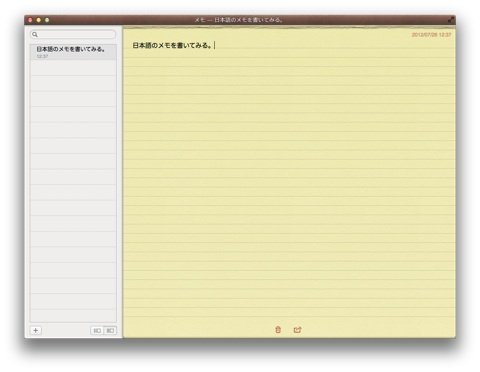This screenshot has height=372, width=480.
Task: Minimize the window using the yellow button
Action: tap(39, 20)
